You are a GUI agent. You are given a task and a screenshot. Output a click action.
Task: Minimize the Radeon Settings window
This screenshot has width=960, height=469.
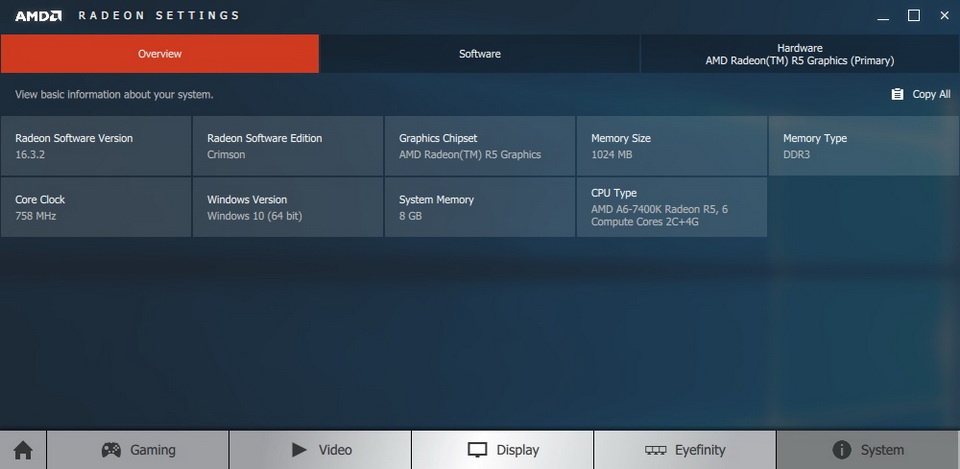tap(883, 17)
